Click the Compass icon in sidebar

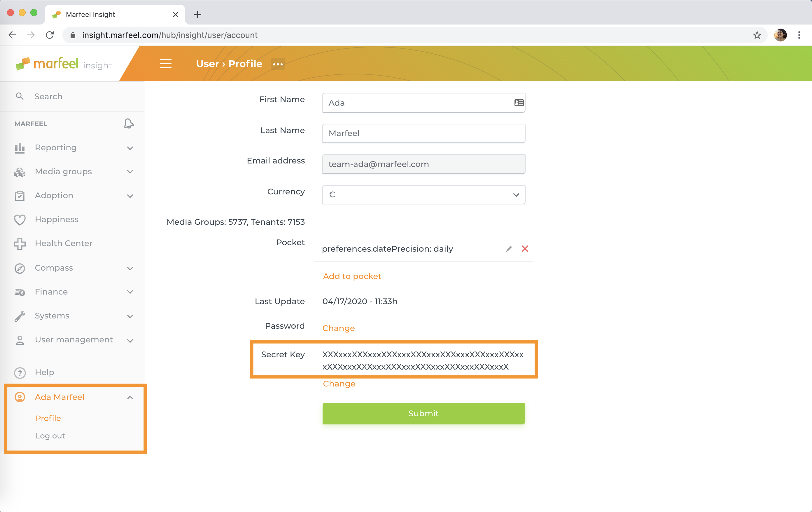tap(20, 268)
